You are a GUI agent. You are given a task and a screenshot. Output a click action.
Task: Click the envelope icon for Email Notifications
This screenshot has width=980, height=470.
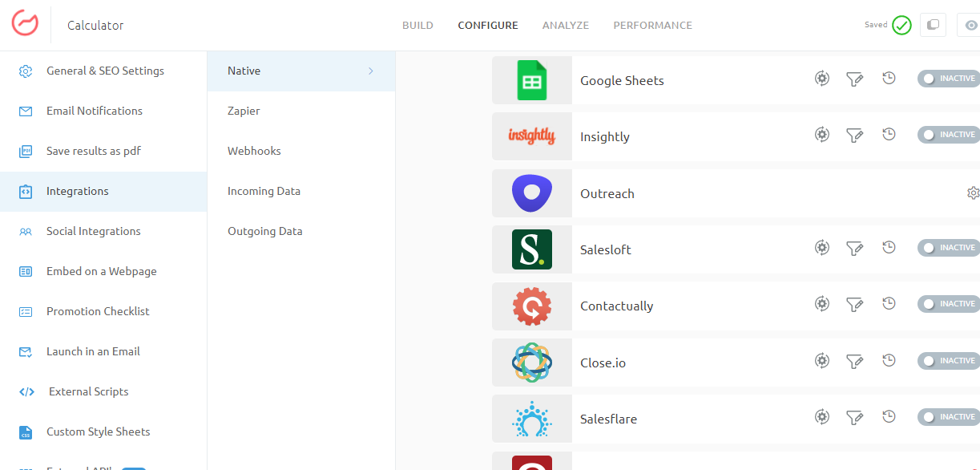pos(26,111)
